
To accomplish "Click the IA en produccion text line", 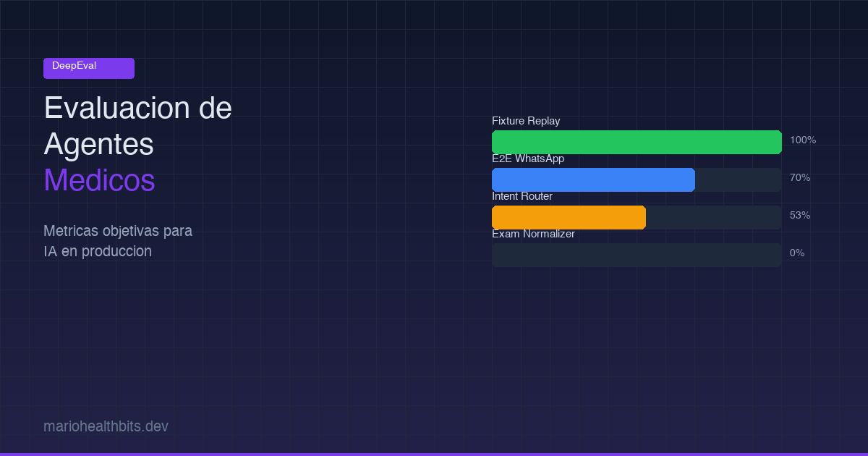I will (x=98, y=250).
